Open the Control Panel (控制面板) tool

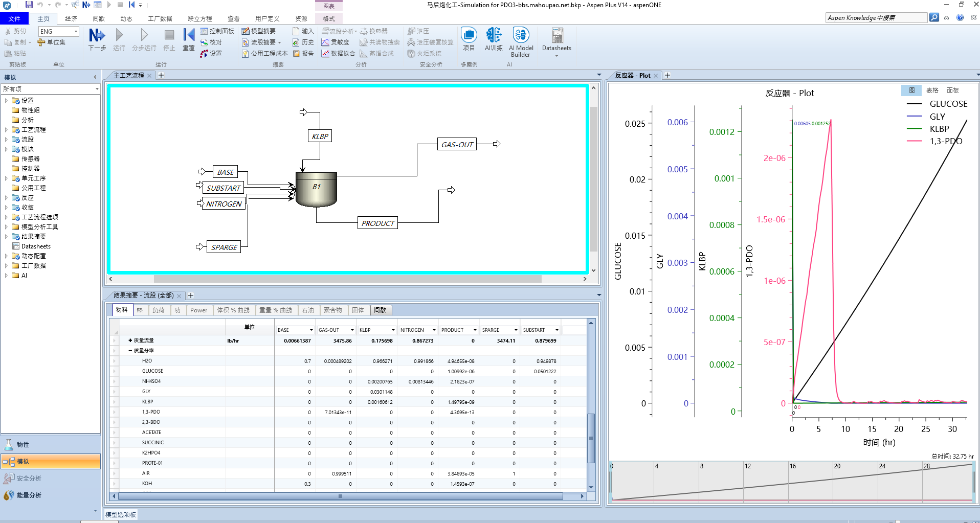click(217, 31)
